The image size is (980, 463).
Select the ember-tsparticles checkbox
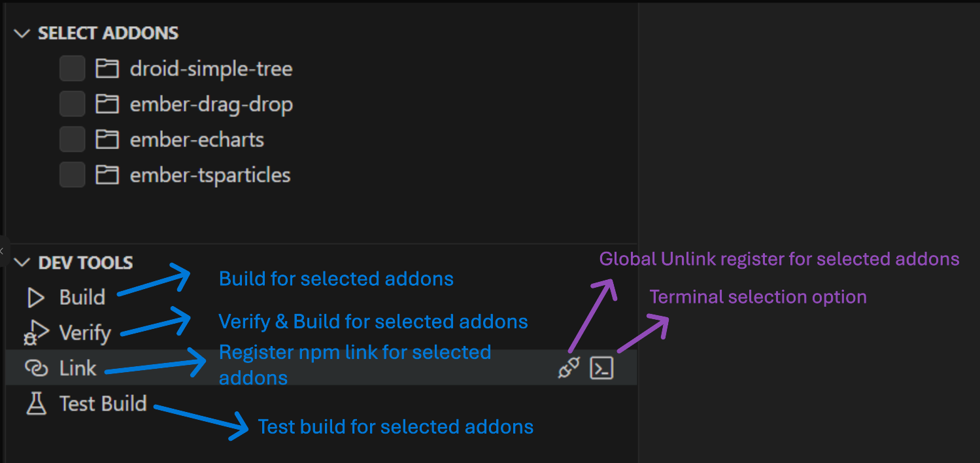pyautogui.click(x=72, y=174)
